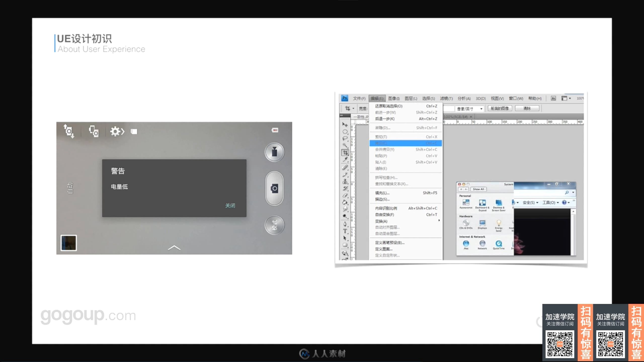Open the 文件(F) menu

pos(359,98)
